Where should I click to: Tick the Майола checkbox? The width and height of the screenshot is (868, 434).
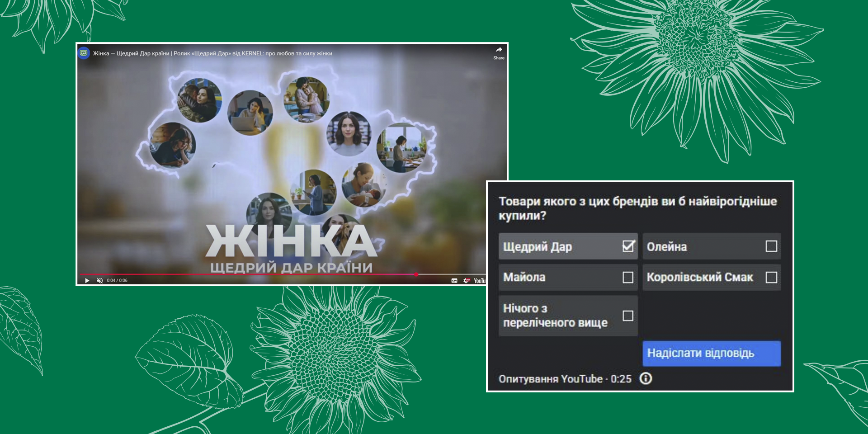coord(628,277)
